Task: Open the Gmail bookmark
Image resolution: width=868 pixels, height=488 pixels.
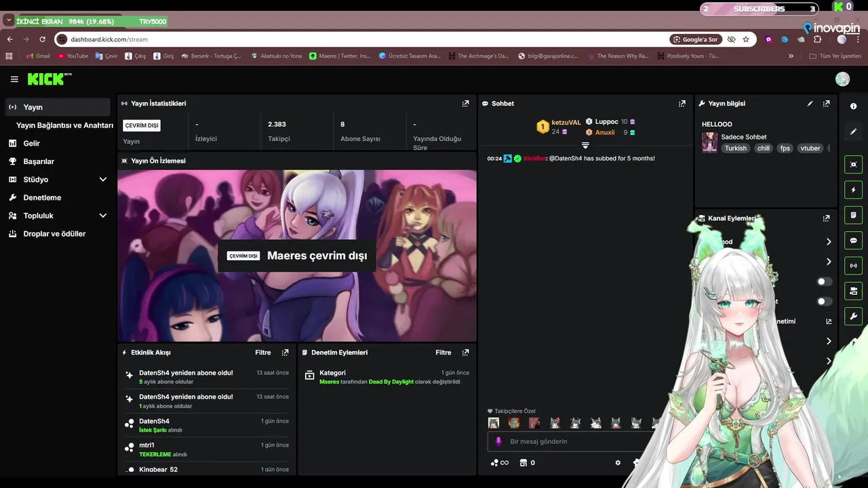Action: [37, 56]
